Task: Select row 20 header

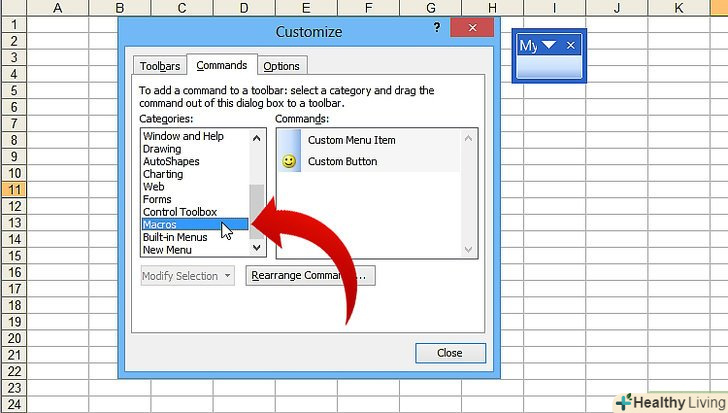Action: point(13,338)
